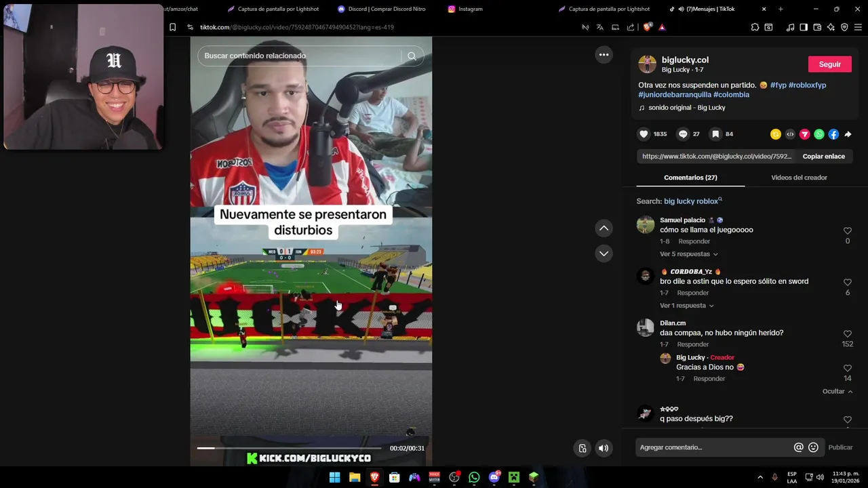Screen dimensions: 868x488
Task: Open Brave Rewards triangle icon
Action: pyautogui.click(x=662, y=27)
